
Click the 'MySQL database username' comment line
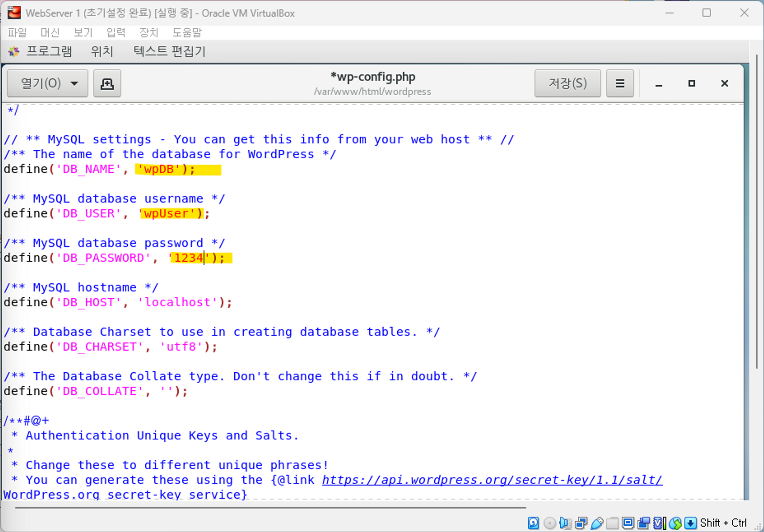point(115,198)
